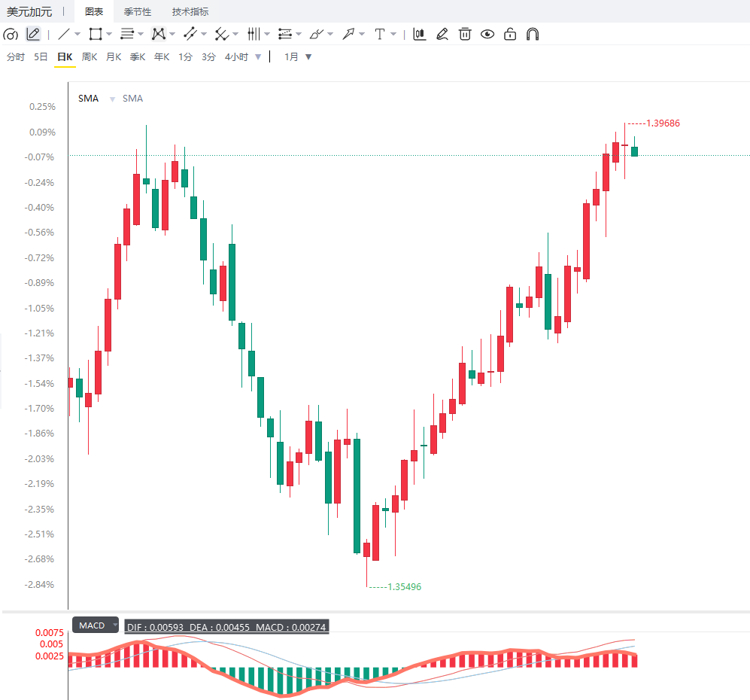750x700 pixels.
Task: Expand the pitchfork tool dropdown
Action: click(x=235, y=35)
